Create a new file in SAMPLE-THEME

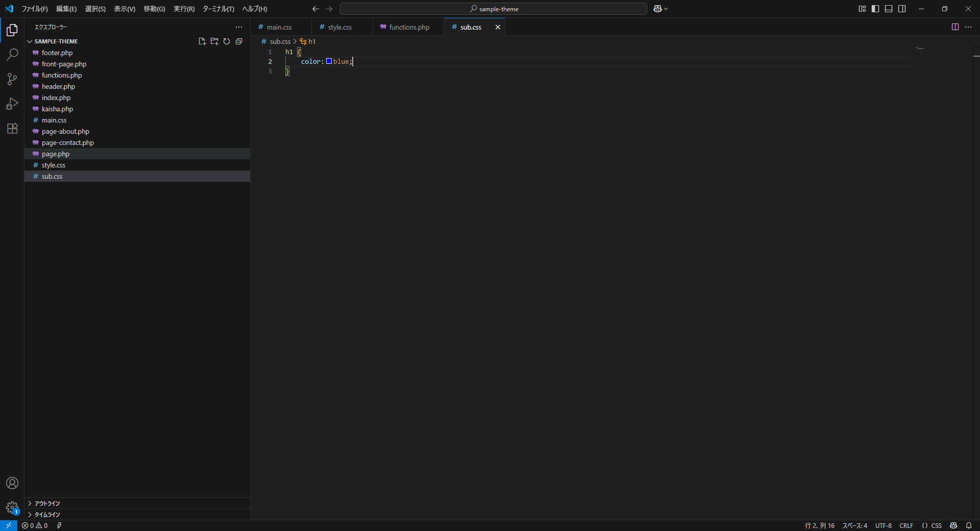coord(202,41)
